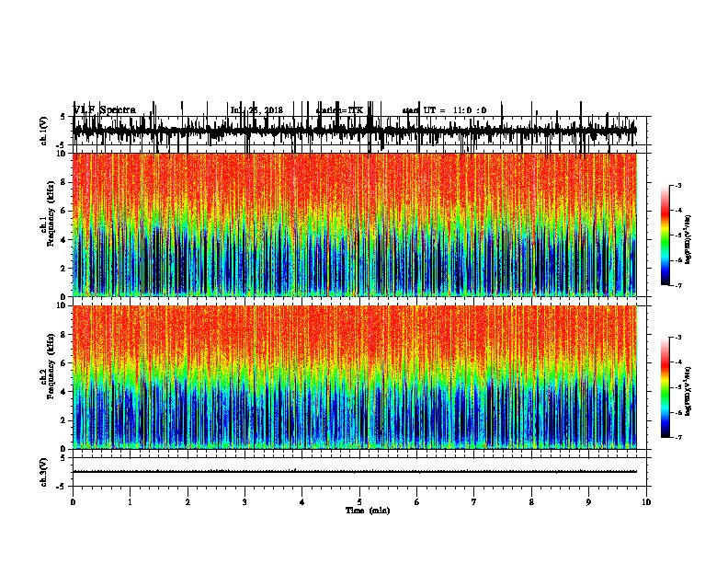This screenshot has height=563, width=728.
Task: Select the date text "25, 2018"
Action: pos(266,110)
